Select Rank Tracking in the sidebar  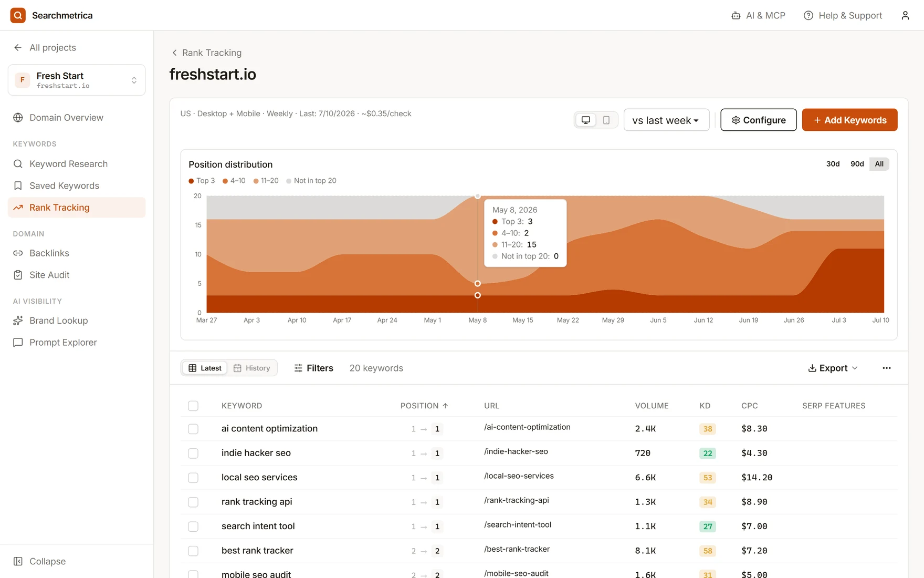[x=77, y=208]
